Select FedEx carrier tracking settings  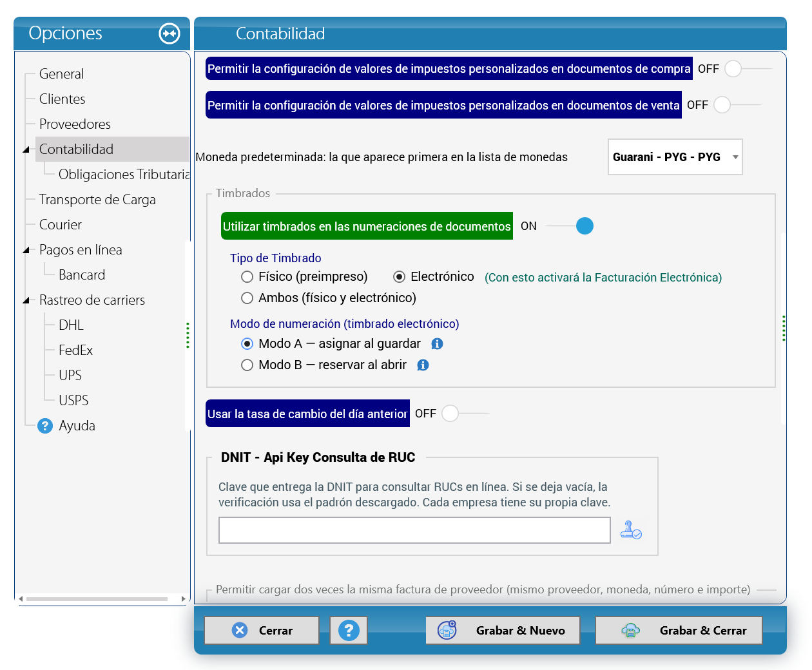click(75, 350)
